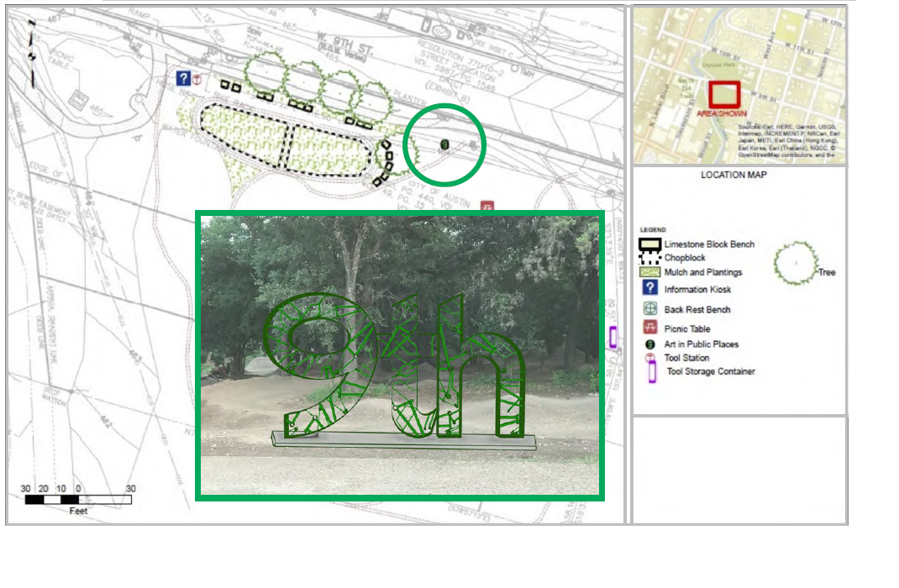The width and height of the screenshot is (899, 588).
Task: Click the north arrow compass symbol
Action: (x=33, y=57)
